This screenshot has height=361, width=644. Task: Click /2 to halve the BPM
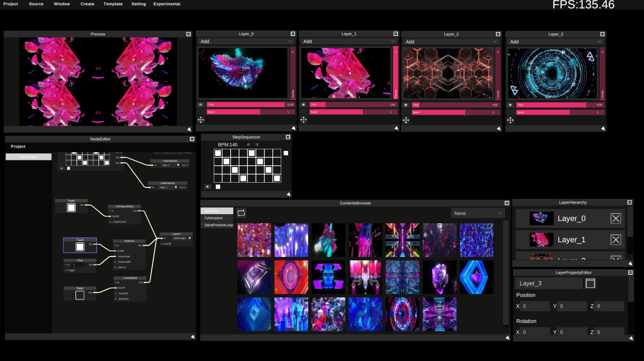248,145
